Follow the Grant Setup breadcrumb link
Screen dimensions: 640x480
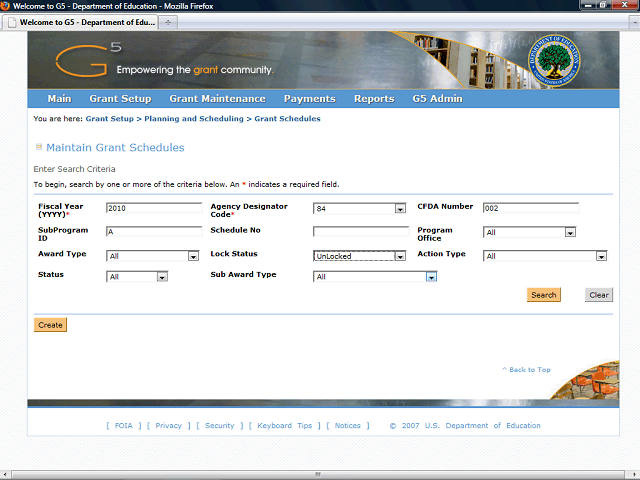coord(109,119)
